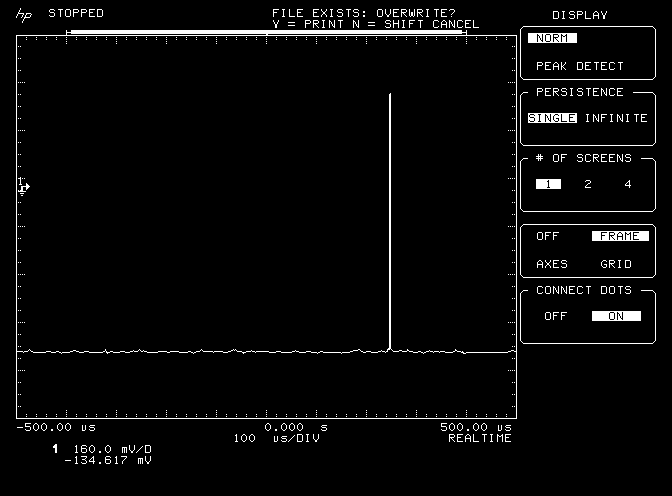Click the DISPLAY menu title
Viewport: 672px width, 496px height.
(580, 15)
